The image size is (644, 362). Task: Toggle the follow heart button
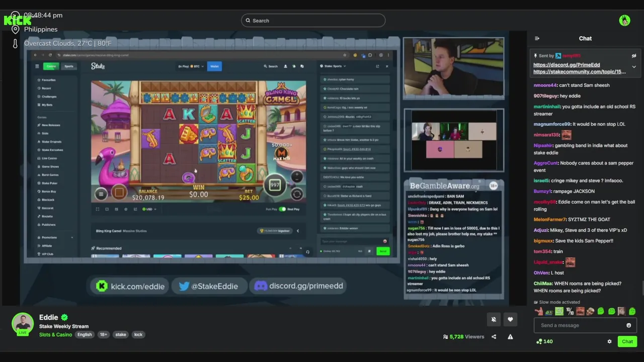pyautogui.click(x=510, y=319)
